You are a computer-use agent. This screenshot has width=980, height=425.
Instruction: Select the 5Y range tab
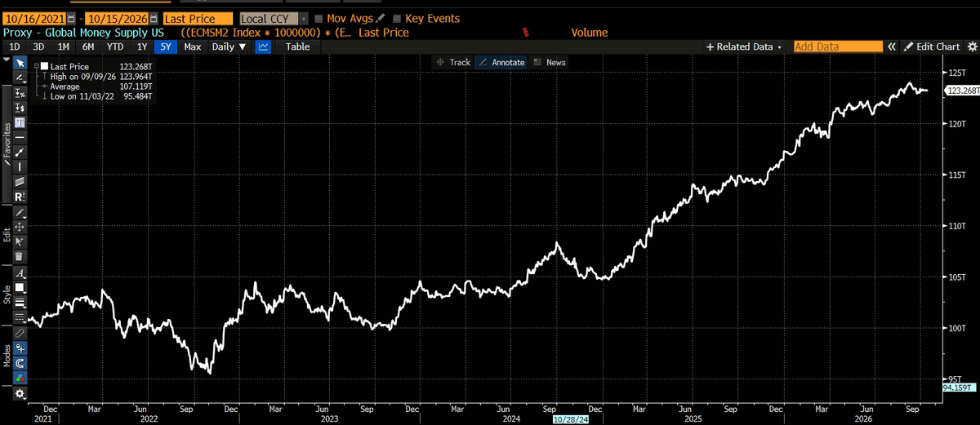[x=166, y=46]
